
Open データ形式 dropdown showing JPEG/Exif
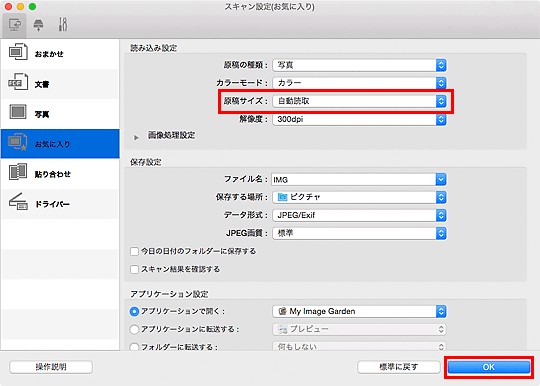point(360,216)
